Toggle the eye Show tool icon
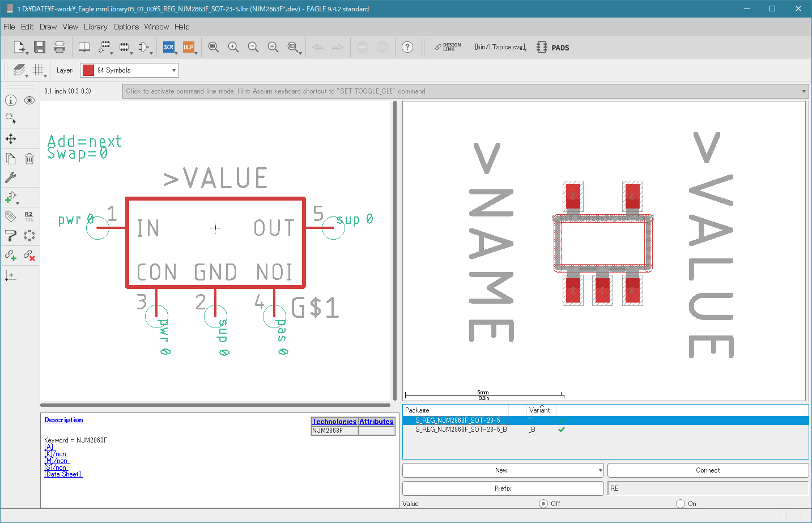 click(29, 100)
